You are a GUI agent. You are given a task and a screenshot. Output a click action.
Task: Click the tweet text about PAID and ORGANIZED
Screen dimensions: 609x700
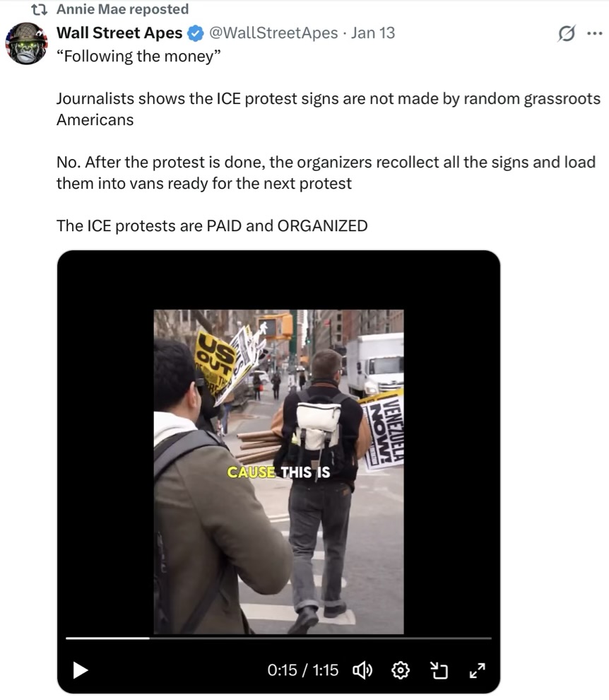212,226
